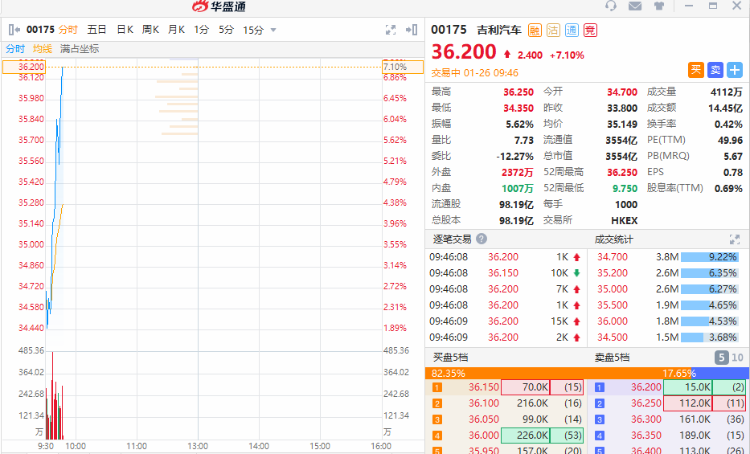The height and width of the screenshot is (454, 750).
Task: Click the orange buy level 1 marker
Action: click(437, 388)
